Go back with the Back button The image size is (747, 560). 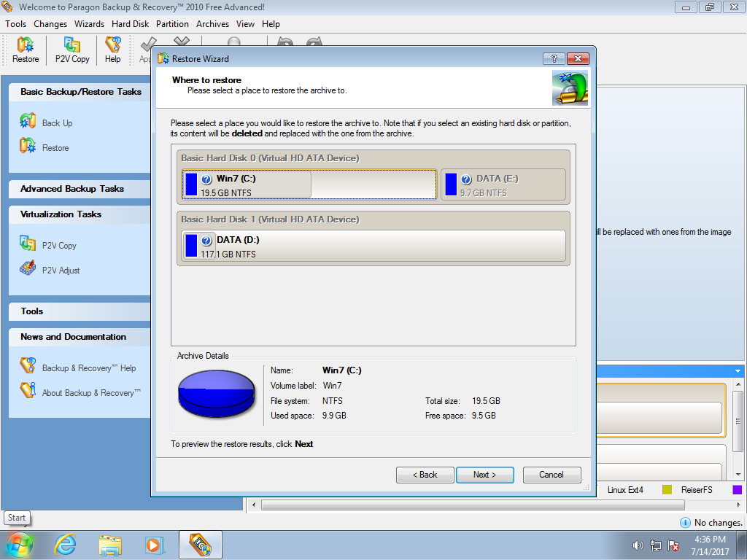(x=425, y=475)
